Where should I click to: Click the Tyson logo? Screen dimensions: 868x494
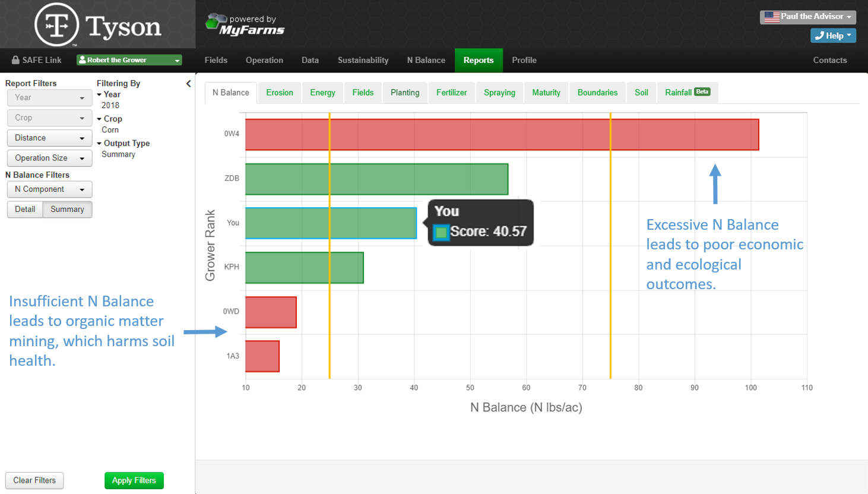click(98, 25)
